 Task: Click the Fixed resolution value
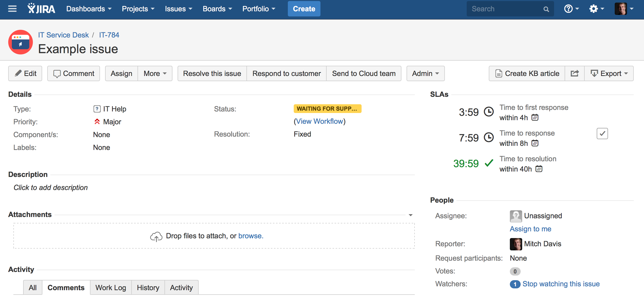click(302, 134)
